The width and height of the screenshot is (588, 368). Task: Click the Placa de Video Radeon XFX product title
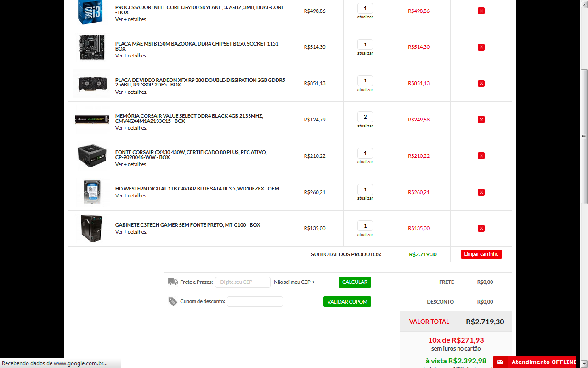pos(200,82)
